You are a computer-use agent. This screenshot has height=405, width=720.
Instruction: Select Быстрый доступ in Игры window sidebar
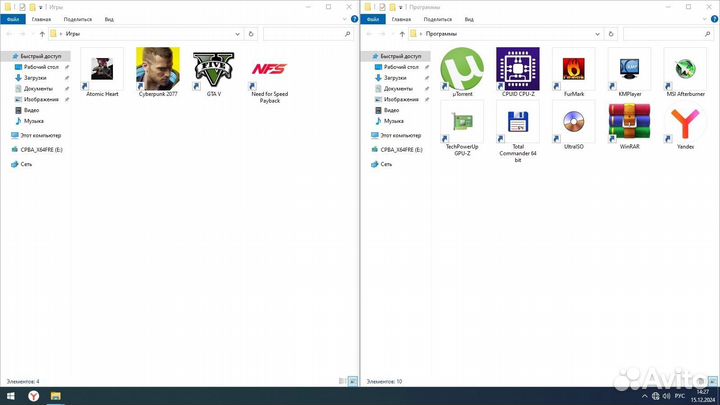coord(37,56)
